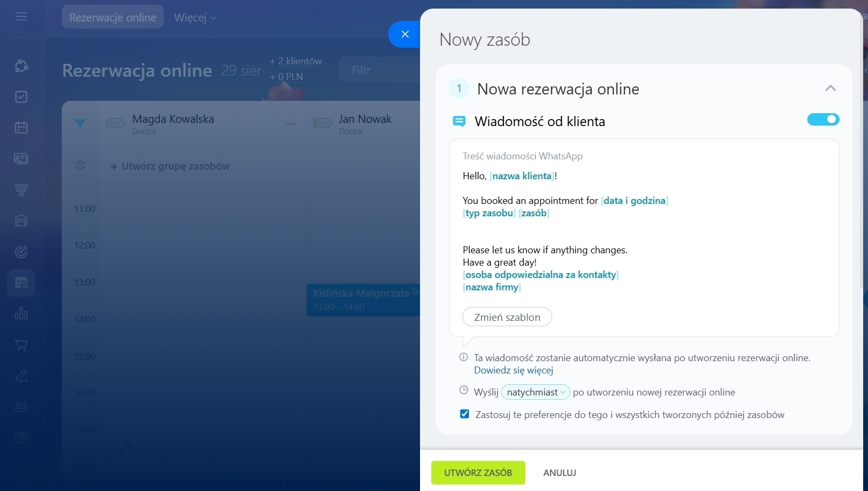This screenshot has height=491, width=868.
Task: Toggle the Wiadomość od klienta switch
Action: click(823, 119)
